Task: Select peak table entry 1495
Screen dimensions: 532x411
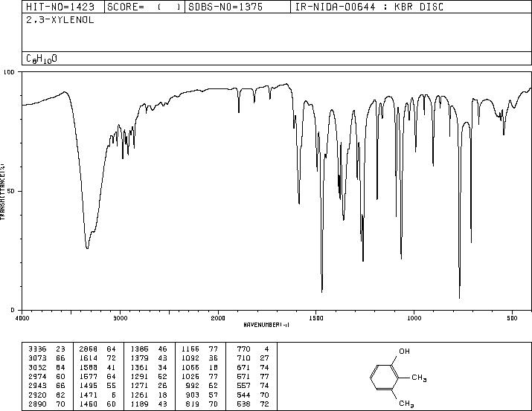Action: [89, 386]
